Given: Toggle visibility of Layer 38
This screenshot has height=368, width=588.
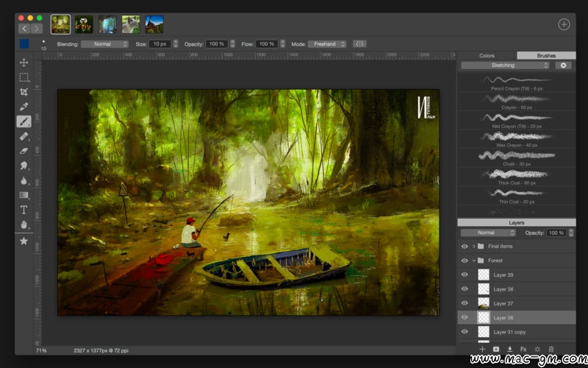Looking at the screenshot, I should click(465, 289).
